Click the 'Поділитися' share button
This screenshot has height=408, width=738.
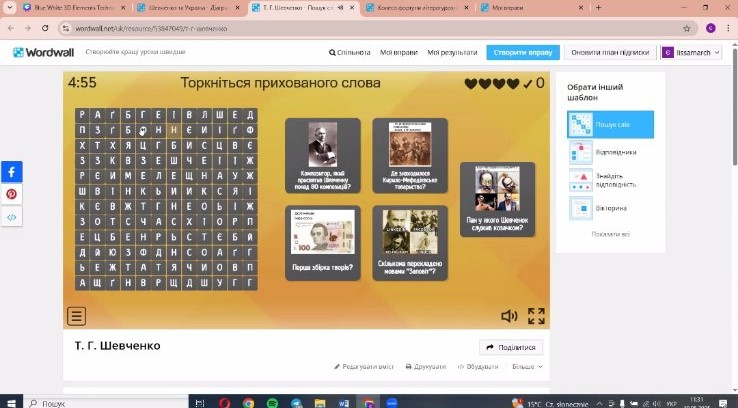[x=511, y=347]
